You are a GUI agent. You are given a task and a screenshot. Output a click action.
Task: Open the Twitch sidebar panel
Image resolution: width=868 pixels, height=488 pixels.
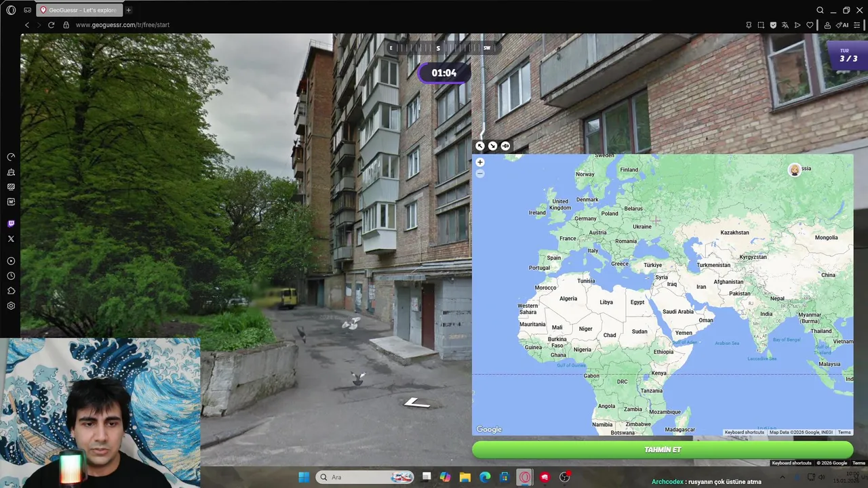11,224
